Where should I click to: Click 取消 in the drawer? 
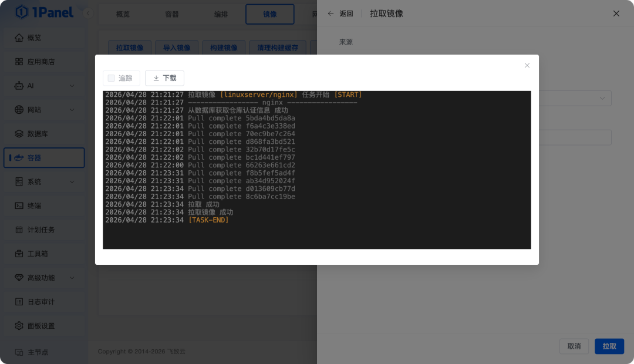(574, 346)
